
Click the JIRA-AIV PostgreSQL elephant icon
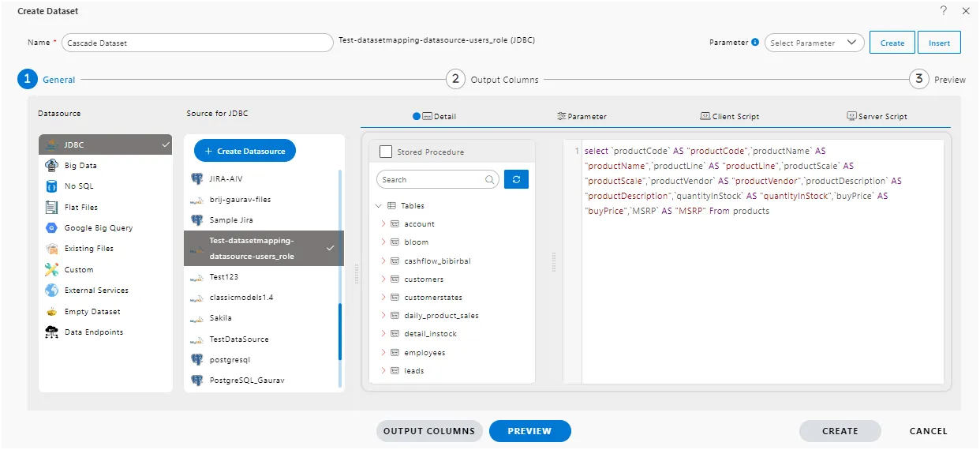[197, 179]
